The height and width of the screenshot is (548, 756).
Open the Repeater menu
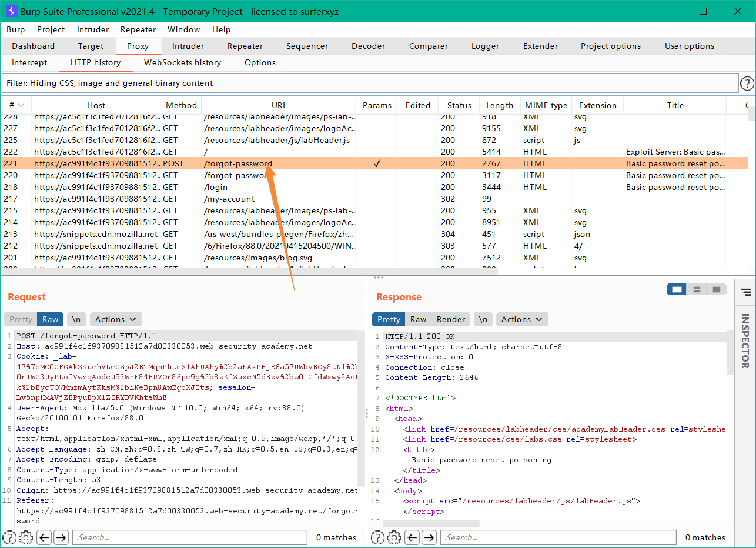click(138, 29)
